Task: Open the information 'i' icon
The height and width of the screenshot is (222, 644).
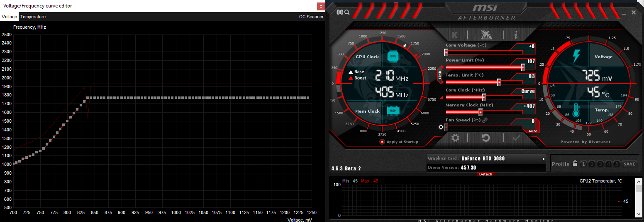Action: click(x=516, y=35)
